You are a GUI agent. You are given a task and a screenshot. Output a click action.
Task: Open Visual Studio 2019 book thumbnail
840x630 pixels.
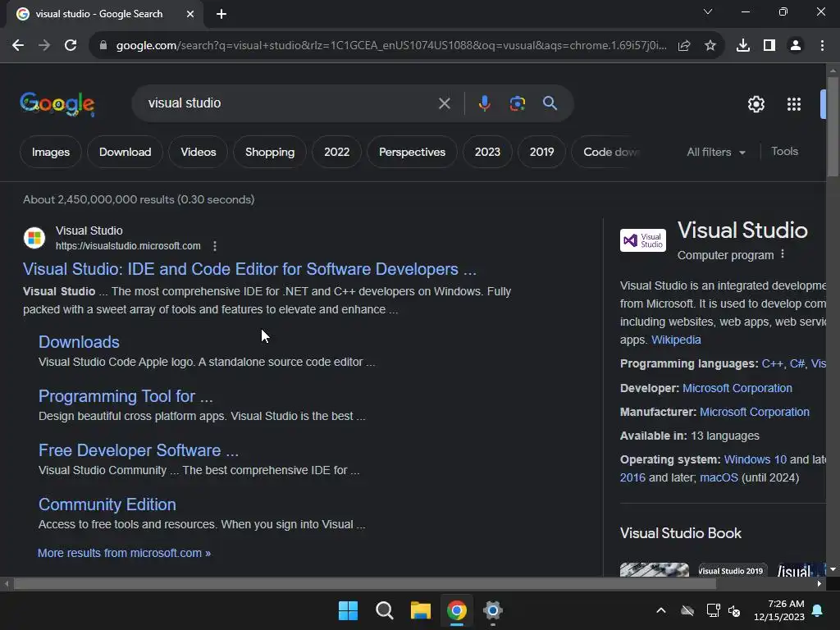[x=731, y=569]
